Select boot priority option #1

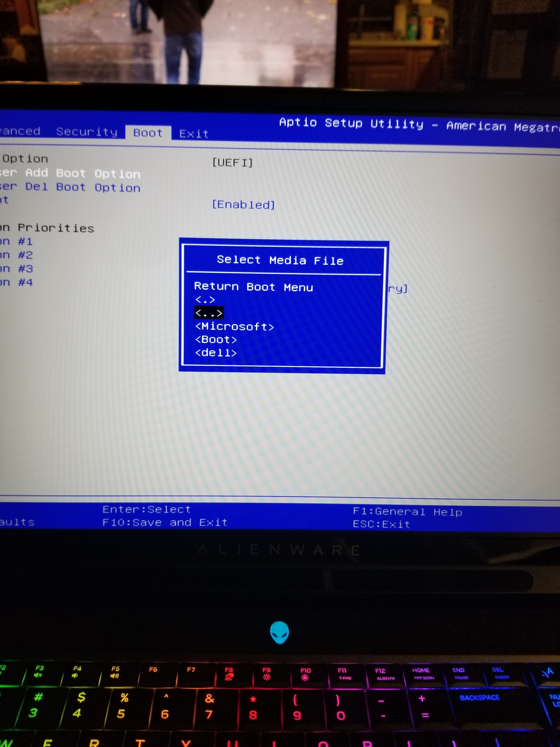pos(16,241)
